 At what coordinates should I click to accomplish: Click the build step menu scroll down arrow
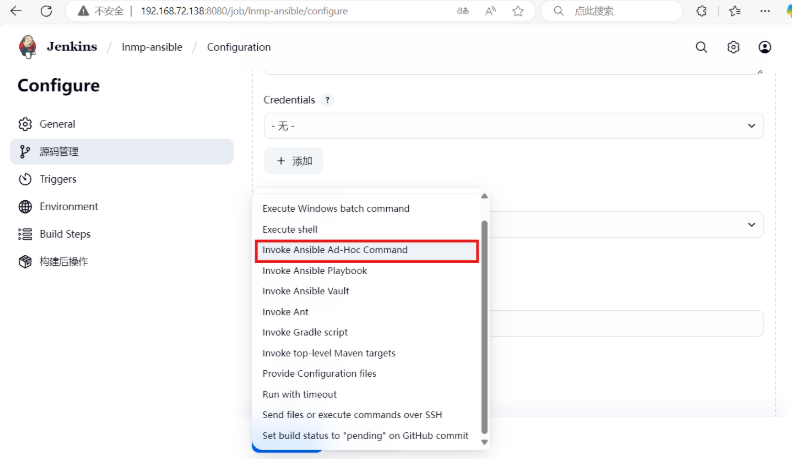484,442
